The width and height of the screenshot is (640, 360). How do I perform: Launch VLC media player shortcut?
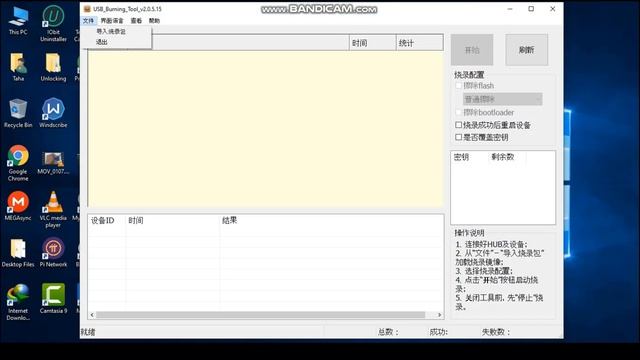pyautogui.click(x=53, y=209)
